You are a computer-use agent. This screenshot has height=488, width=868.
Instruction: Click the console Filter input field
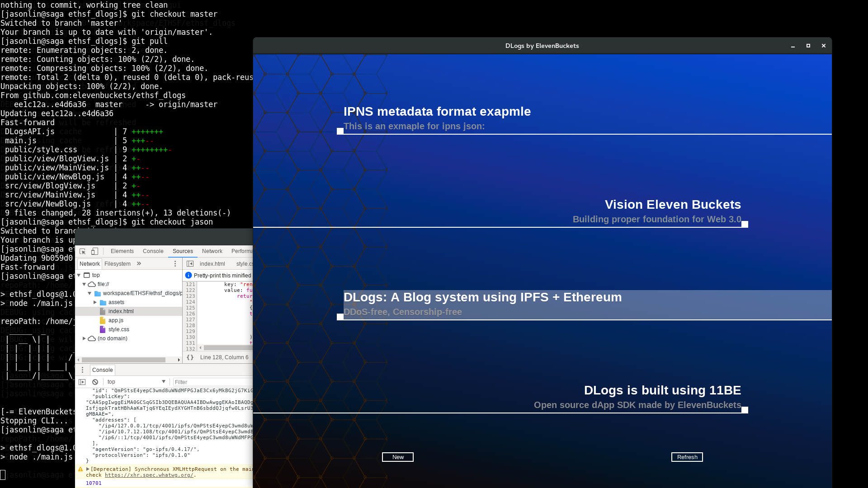[x=212, y=382]
